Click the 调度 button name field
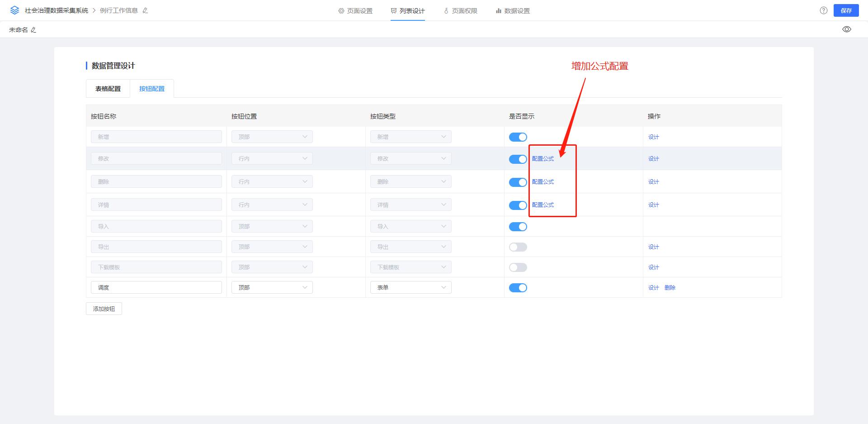This screenshot has width=868, height=424. pos(156,287)
